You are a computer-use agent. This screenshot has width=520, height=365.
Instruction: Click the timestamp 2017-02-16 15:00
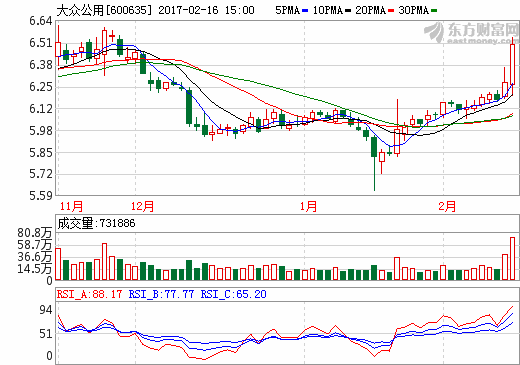coord(206,10)
